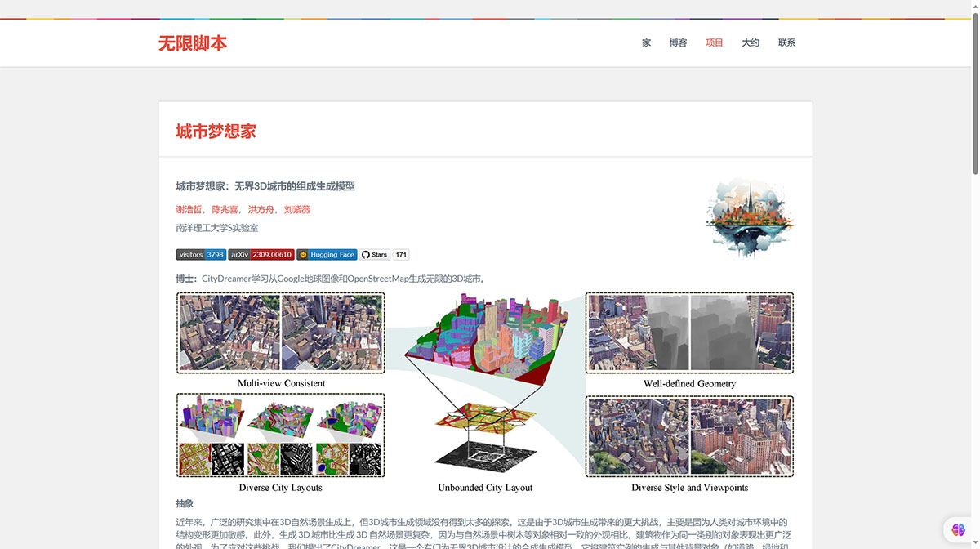Click the 171 star count badge
Image resolution: width=980 pixels, height=549 pixels.
pos(400,254)
